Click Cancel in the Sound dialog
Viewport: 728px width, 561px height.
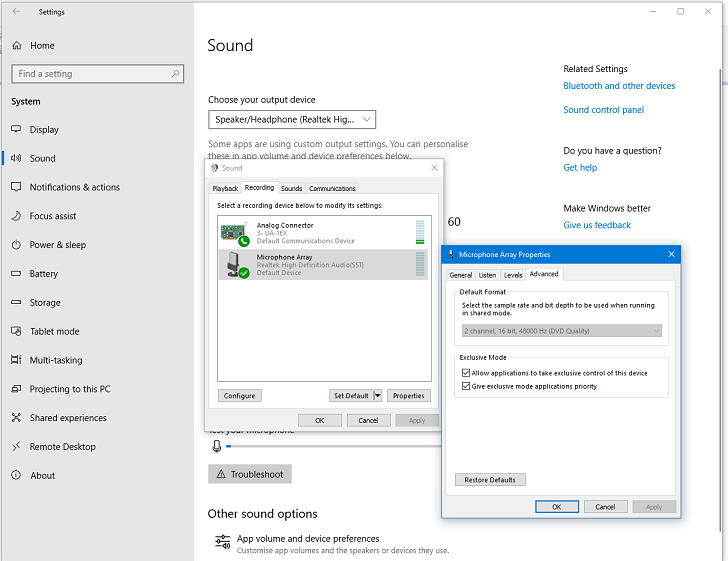368,420
